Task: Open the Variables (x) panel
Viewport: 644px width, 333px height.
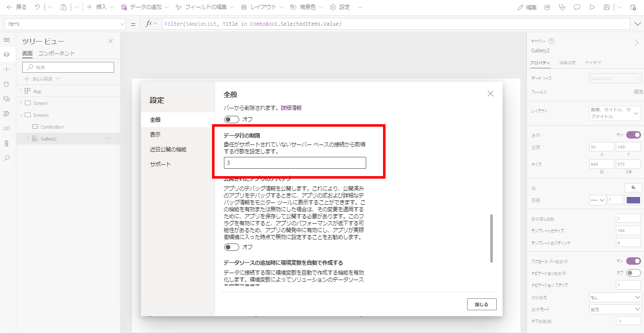Action: (7, 128)
